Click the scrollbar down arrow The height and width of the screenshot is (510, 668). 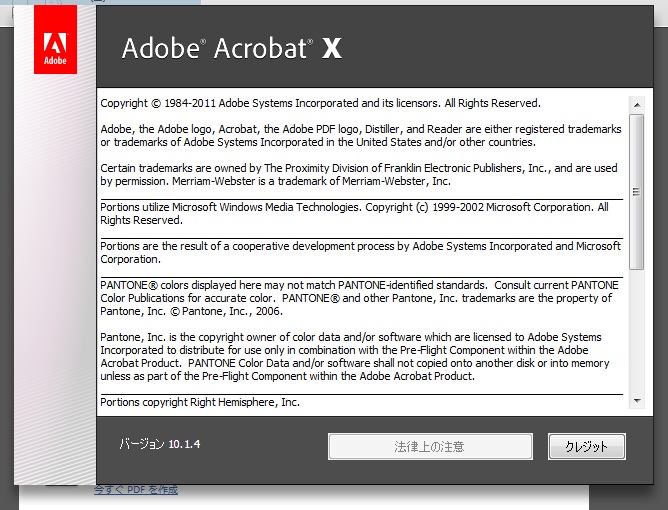(x=635, y=400)
